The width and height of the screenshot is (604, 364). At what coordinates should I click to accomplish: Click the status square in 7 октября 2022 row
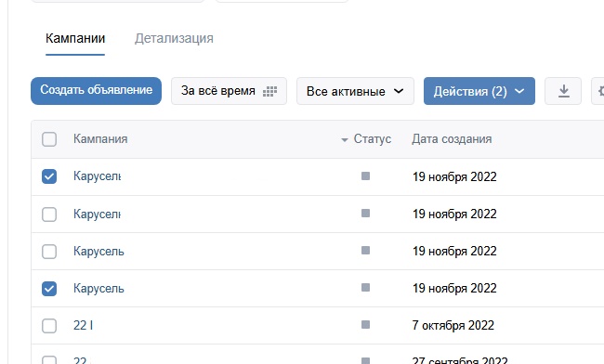pyautogui.click(x=365, y=325)
